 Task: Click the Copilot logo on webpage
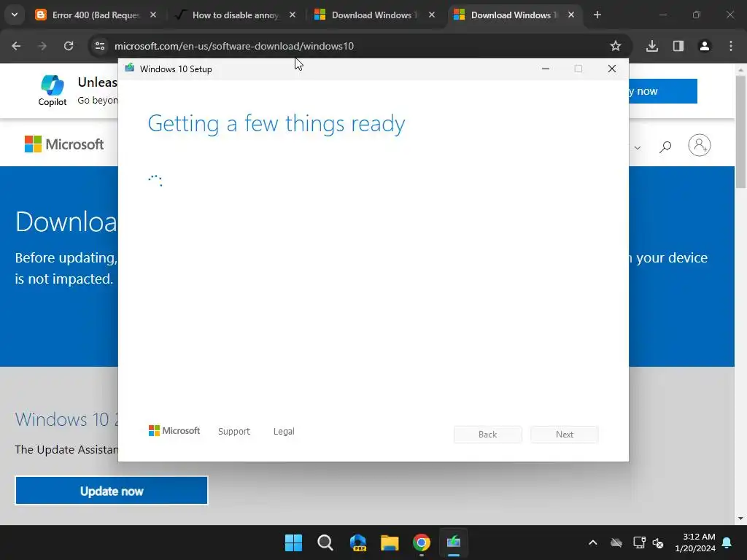point(53,90)
